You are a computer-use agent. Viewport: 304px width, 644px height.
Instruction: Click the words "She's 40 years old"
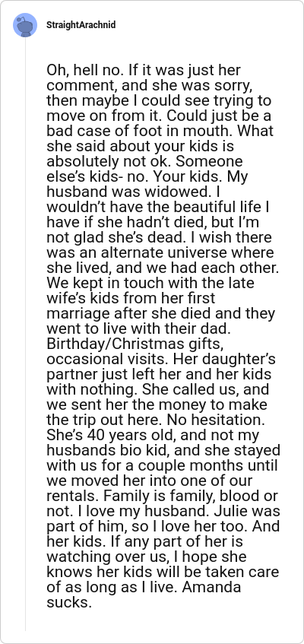(x=106, y=436)
